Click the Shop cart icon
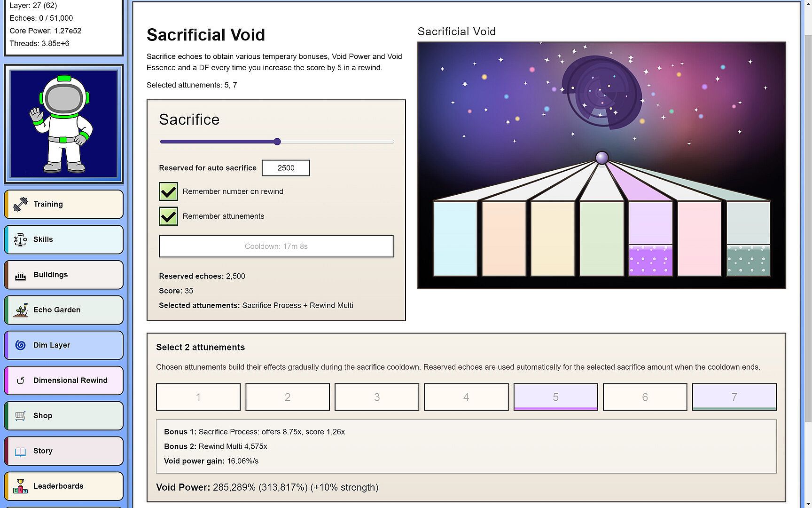Viewport: 812px width, 508px height. tap(20, 416)
